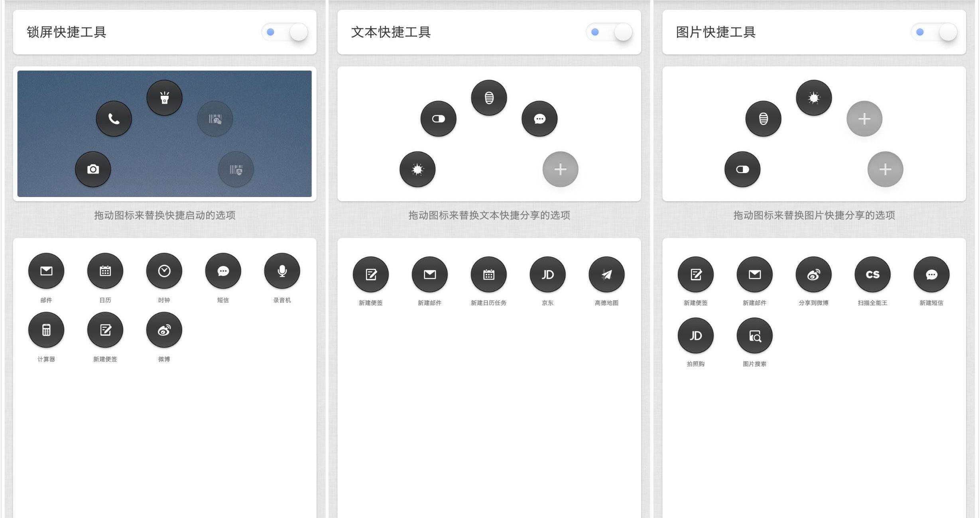Click the 扫描全能王 label text
Image resolution: width=980 pixels, height=518 pixels.
coord(873,303)
